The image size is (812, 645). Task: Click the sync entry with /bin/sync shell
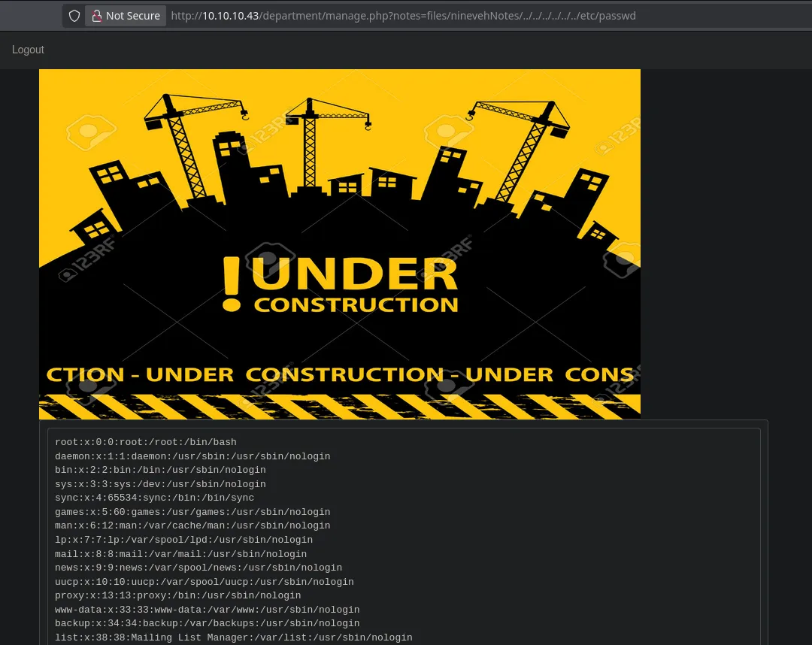pos(154,498)
